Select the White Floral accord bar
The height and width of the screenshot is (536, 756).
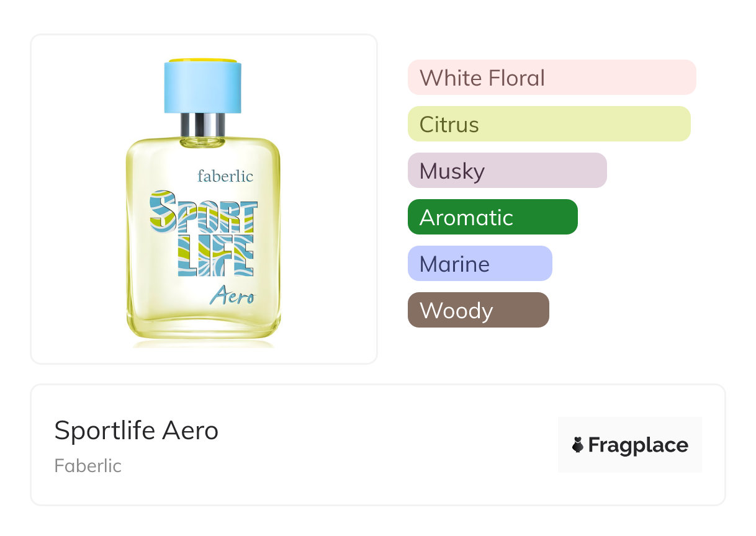[x=551, y=78]
